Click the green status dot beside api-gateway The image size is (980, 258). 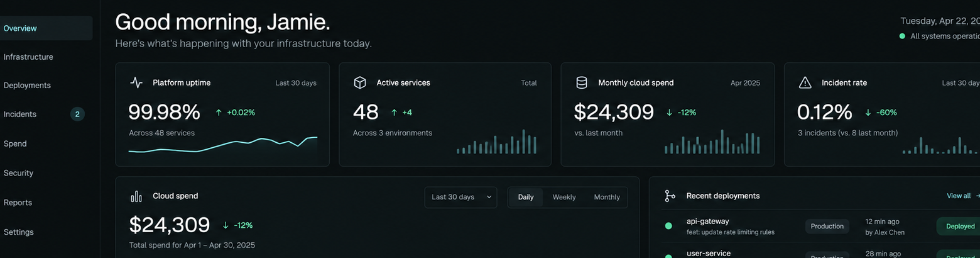pos(668,225)
